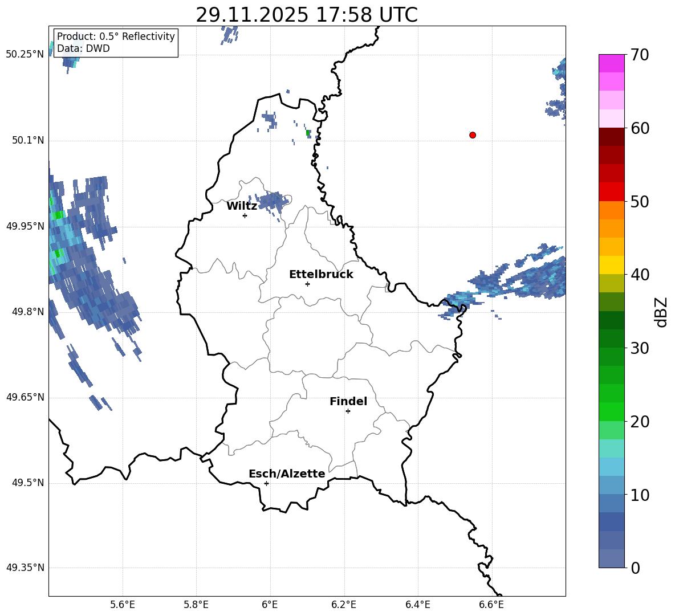The height and width of the screenshot is (616, 675).
Task: Click the Wiltz station cross marker
Action: [x=245, y=215]
